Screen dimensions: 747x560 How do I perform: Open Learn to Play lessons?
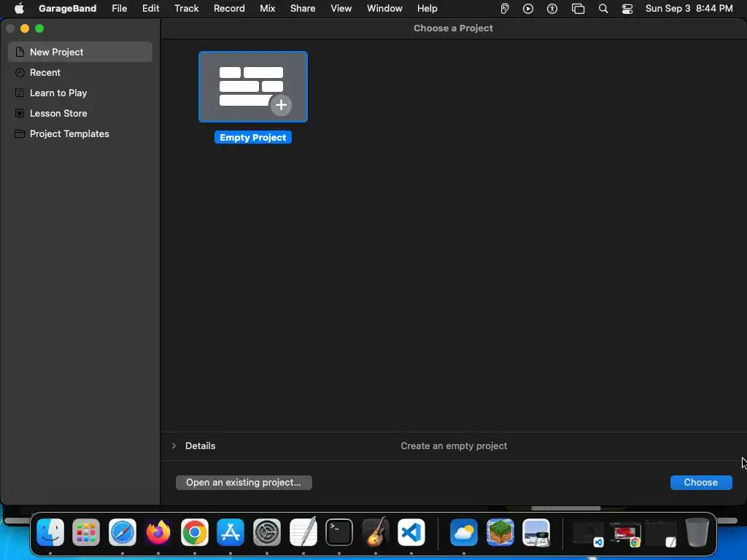click(80, 93)
